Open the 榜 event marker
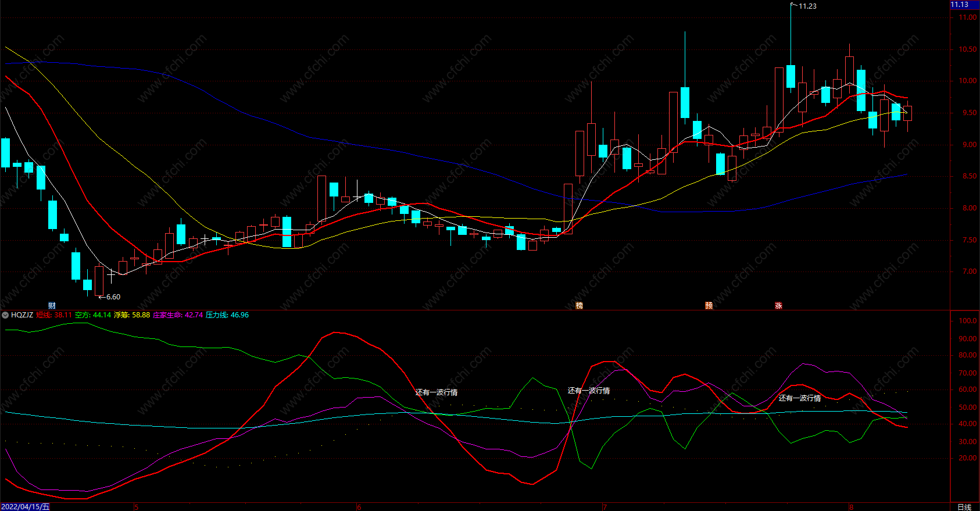 tap(579, 306)
